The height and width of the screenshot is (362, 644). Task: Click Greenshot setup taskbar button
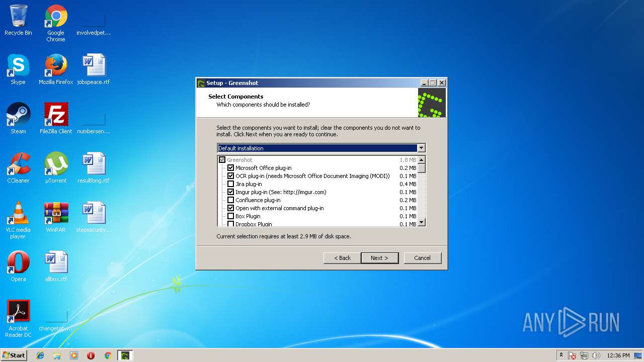coord(125,355)
